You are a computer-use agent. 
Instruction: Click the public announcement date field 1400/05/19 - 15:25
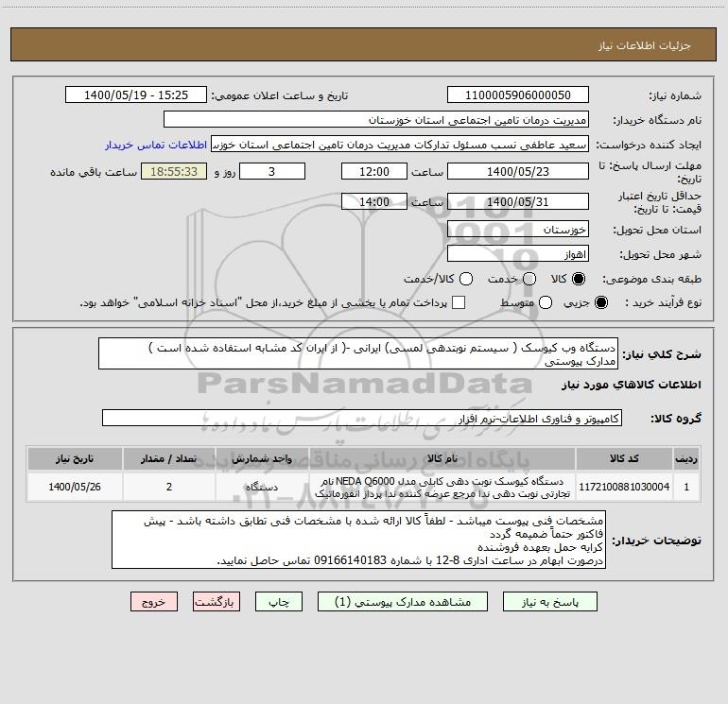tap(136, 95)
